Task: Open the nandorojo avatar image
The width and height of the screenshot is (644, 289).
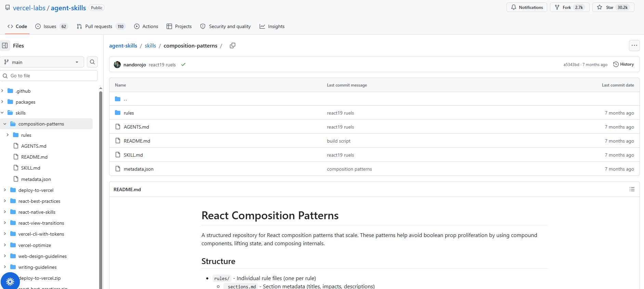Action: 117,65
